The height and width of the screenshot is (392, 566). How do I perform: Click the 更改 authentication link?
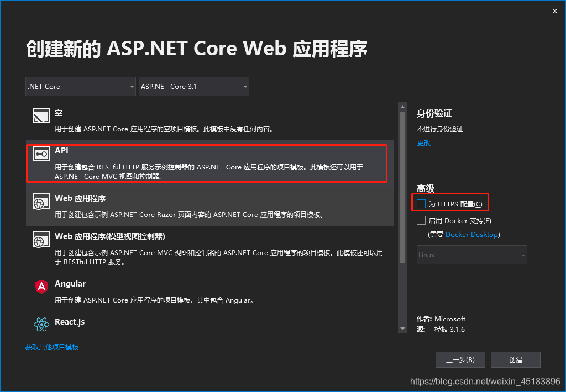(x=424, y=143)
